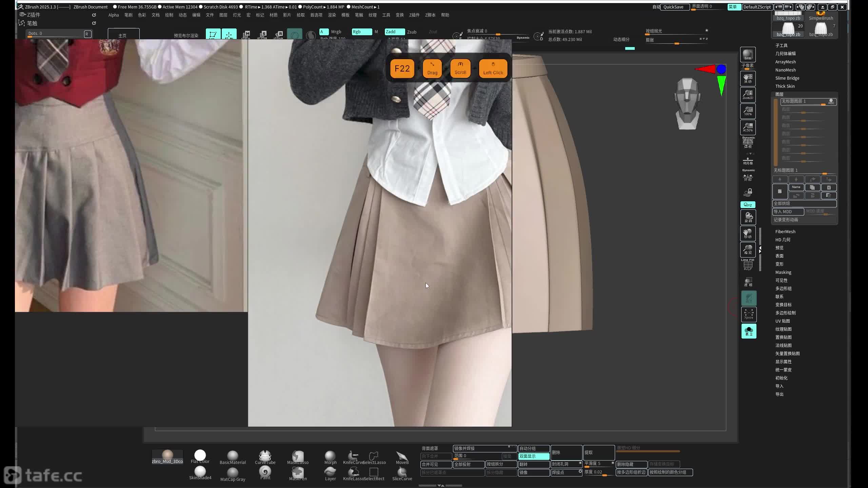
Task: Click 镜像并焊接 mirror and weld
Action: (x=485, y=448)
